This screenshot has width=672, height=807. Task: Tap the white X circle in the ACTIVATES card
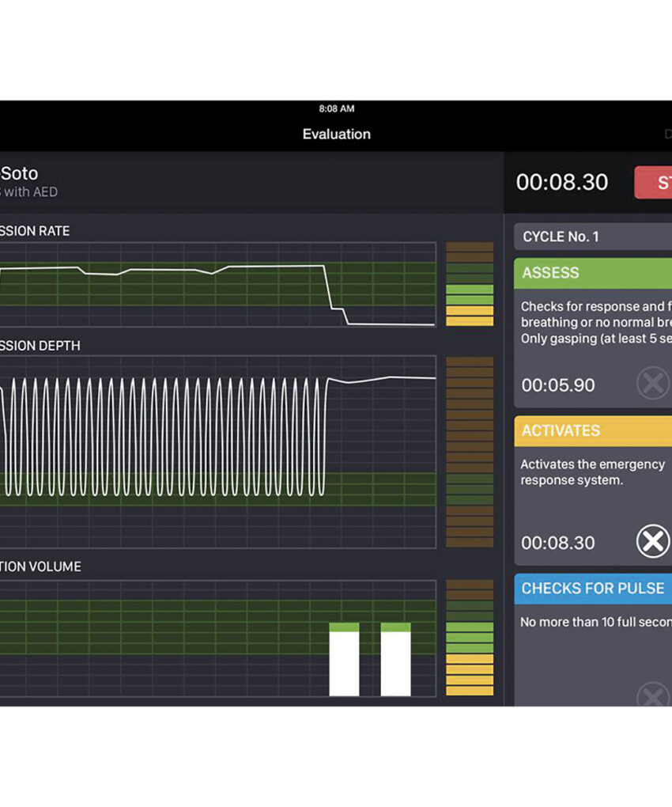pos(652,542)
